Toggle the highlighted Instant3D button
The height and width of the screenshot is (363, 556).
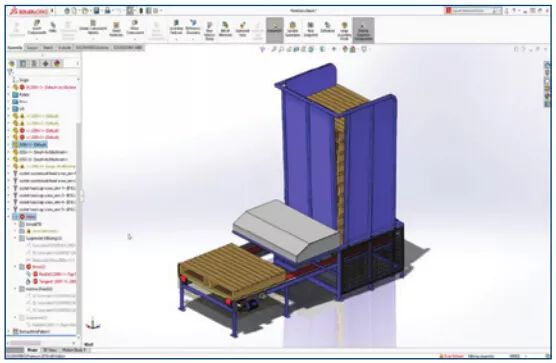tap(275, 30)
